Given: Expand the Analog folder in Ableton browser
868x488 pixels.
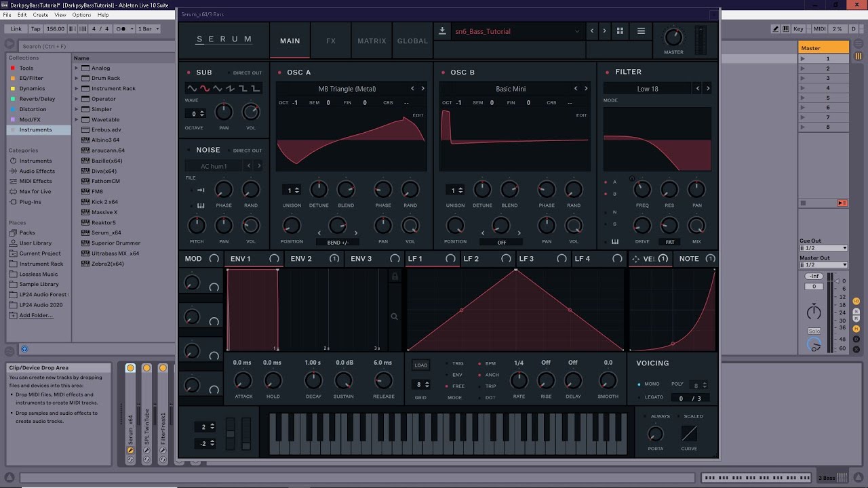Looking at the screenshot, I should pyautogui.click(x=77, y=68).
